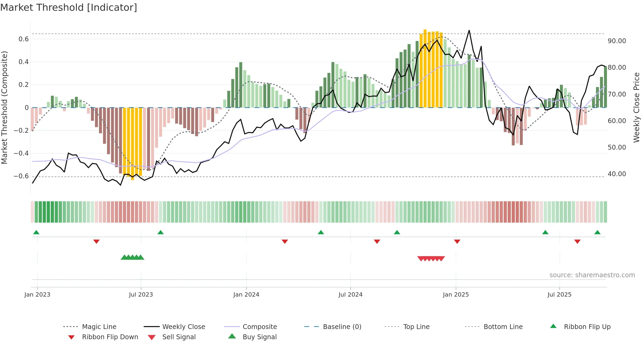The width and height of the screenshot is (644, 362).
Task: Click the red triangle icon beside Ribbon Flip Down
Action: click(x=71, y=337)
